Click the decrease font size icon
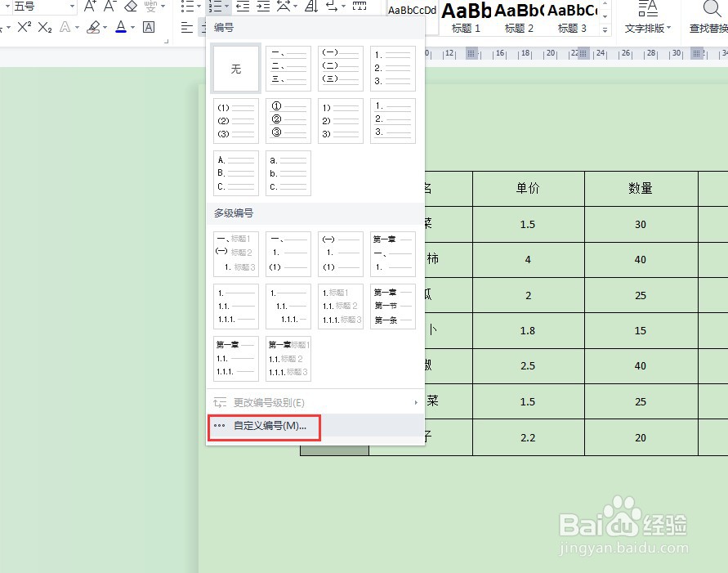This screenshot has width=728, height=573. tap(110, 7)
